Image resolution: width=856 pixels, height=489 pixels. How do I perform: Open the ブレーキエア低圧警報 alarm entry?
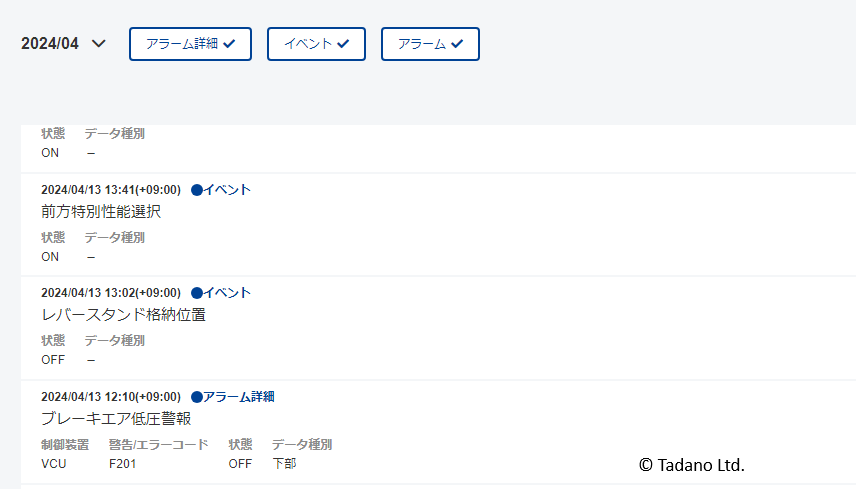click(116, 418)
